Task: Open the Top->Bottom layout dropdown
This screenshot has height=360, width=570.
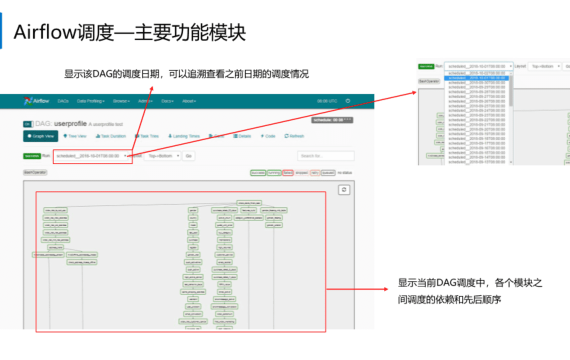Action: (163, 156)
